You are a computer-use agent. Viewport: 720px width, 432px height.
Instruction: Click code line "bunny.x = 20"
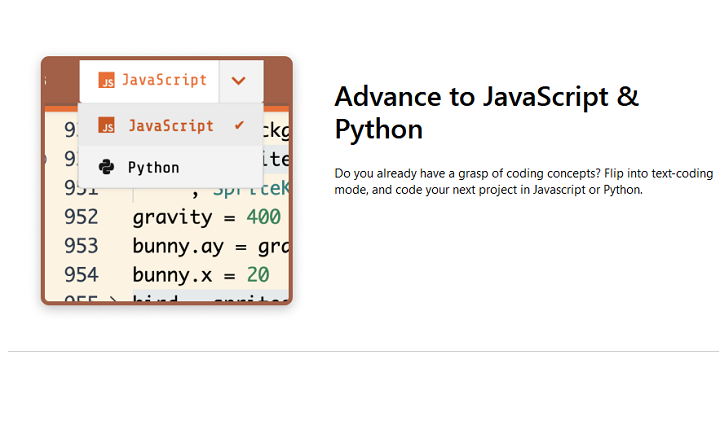pos(201,275)
